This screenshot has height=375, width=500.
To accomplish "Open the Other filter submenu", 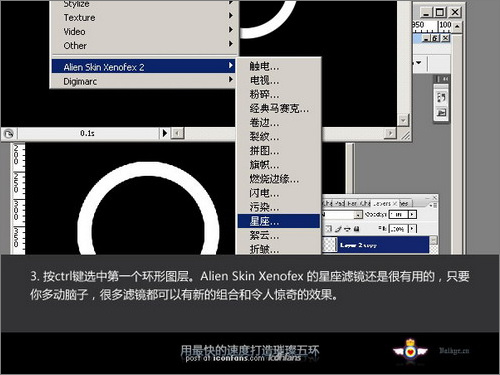I will coord(144,45).
